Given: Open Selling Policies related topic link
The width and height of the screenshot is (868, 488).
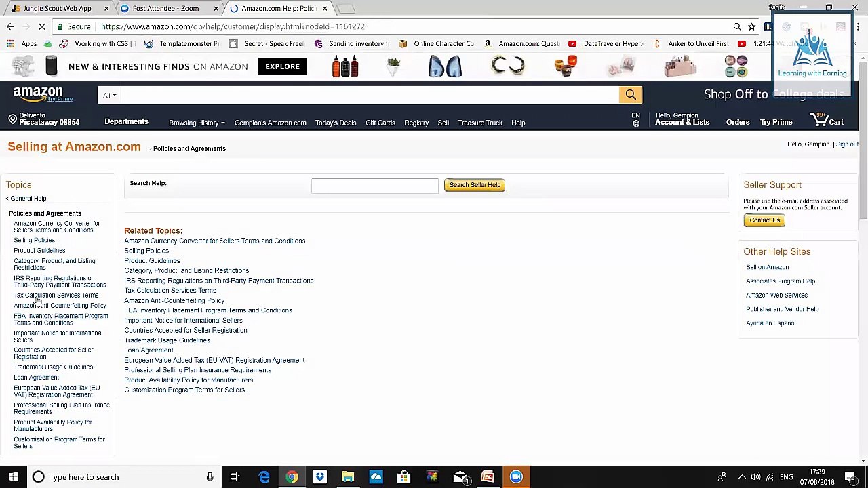Looking at the screenshot, I should (146, 251).
